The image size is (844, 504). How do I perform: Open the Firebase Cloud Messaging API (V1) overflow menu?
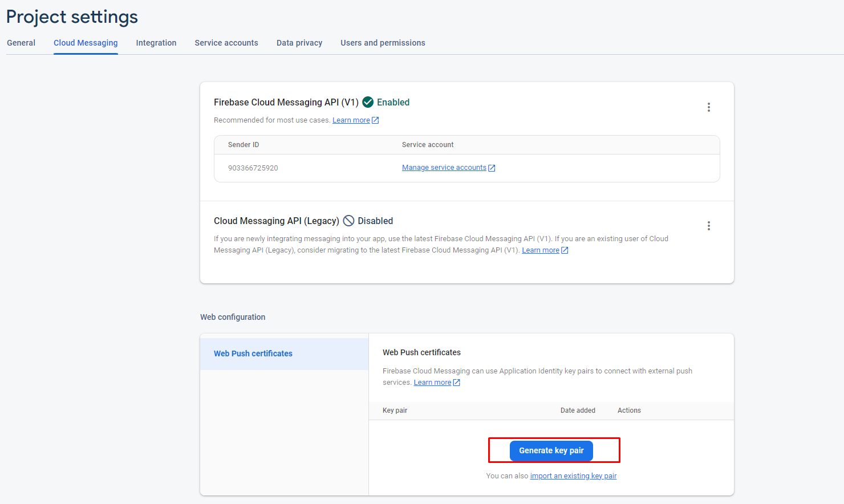(x=709, y=107)
